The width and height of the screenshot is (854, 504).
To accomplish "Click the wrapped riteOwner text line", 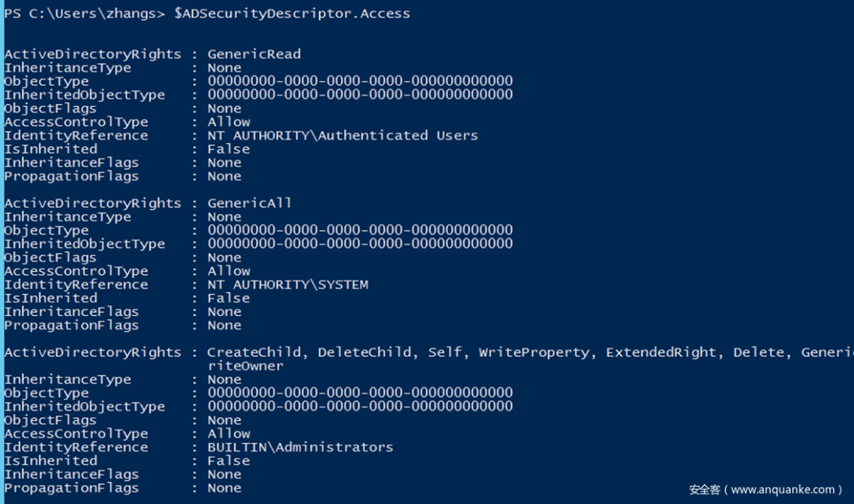I will pos(245,366).
